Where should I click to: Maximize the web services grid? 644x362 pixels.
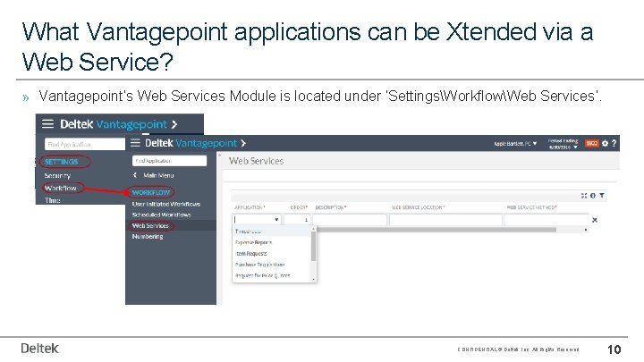tap(583, 196)
